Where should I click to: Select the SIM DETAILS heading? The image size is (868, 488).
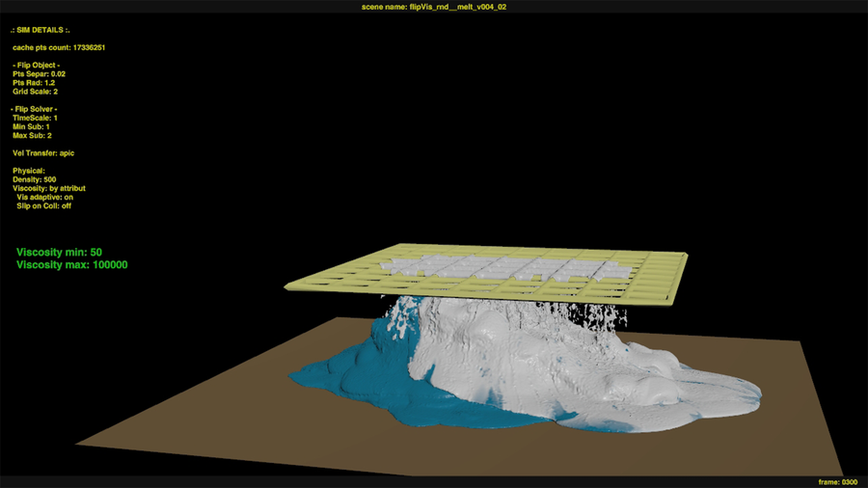click(x=40, y=30)
